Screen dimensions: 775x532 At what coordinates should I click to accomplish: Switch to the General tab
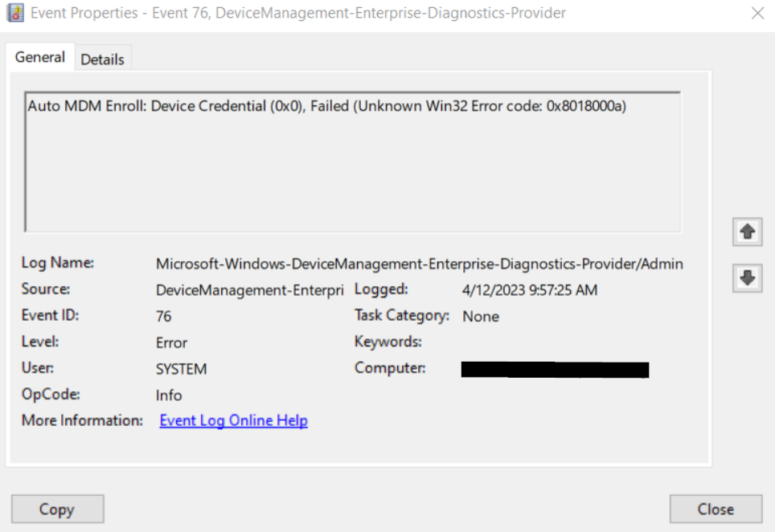point(40,57)
